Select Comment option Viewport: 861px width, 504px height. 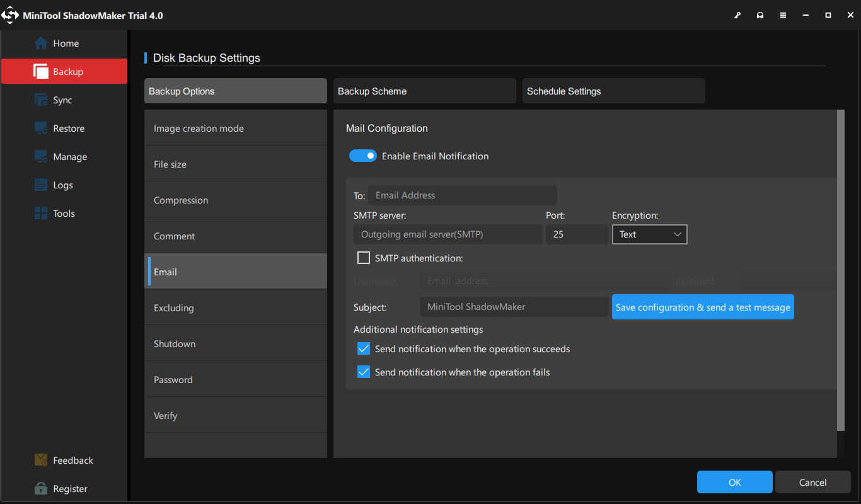tap(236, 236)
